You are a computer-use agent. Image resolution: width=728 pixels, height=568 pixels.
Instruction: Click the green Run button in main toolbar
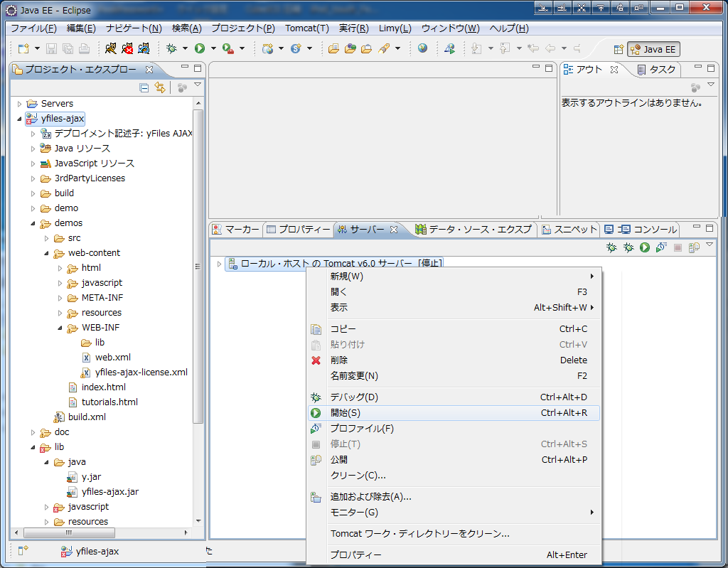pos(200,48)
